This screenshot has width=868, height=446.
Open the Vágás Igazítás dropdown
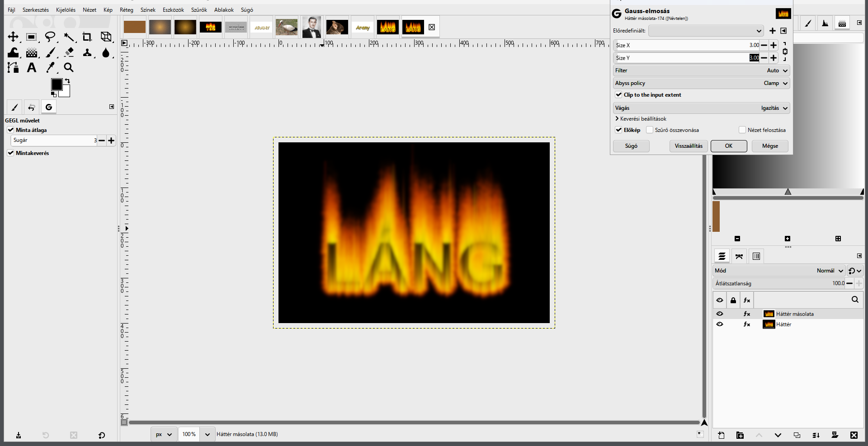[702, 108]
